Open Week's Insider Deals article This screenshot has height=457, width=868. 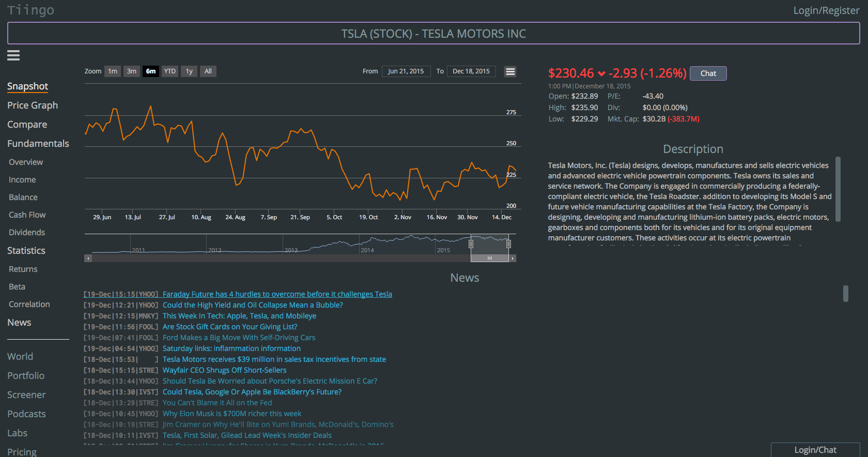click(247, 435)
